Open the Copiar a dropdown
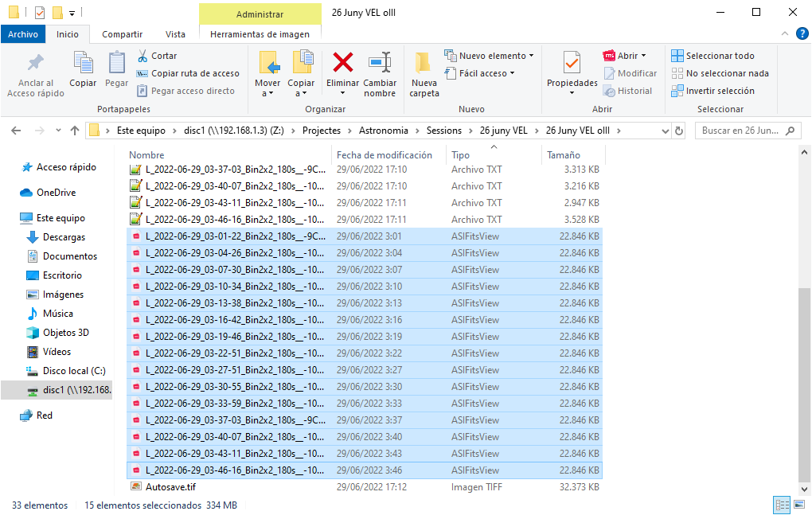This screenshot has height=515, width=812. [301, 88]
